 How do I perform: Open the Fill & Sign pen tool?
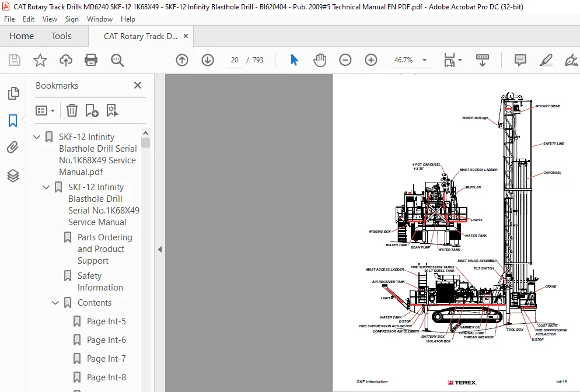click(x=571, y=60)
